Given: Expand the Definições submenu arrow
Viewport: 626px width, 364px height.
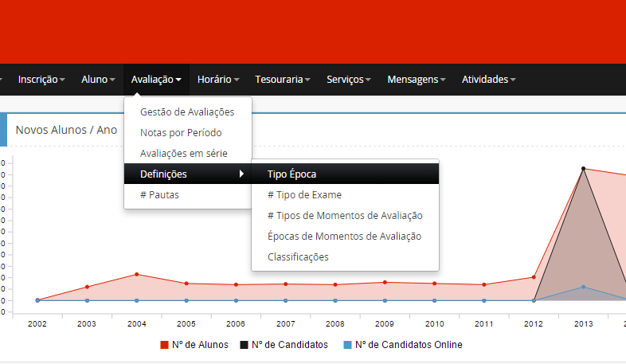Looking at the screenshot, I should tap(241, 174).
